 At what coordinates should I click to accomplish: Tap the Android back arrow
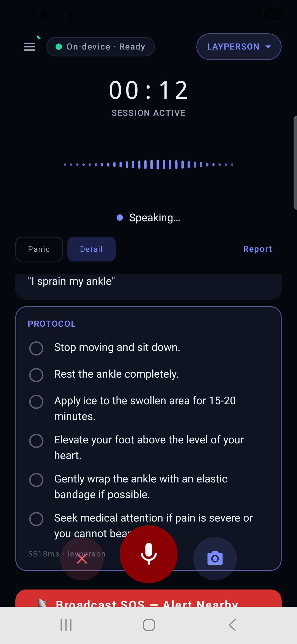(232, 625)
